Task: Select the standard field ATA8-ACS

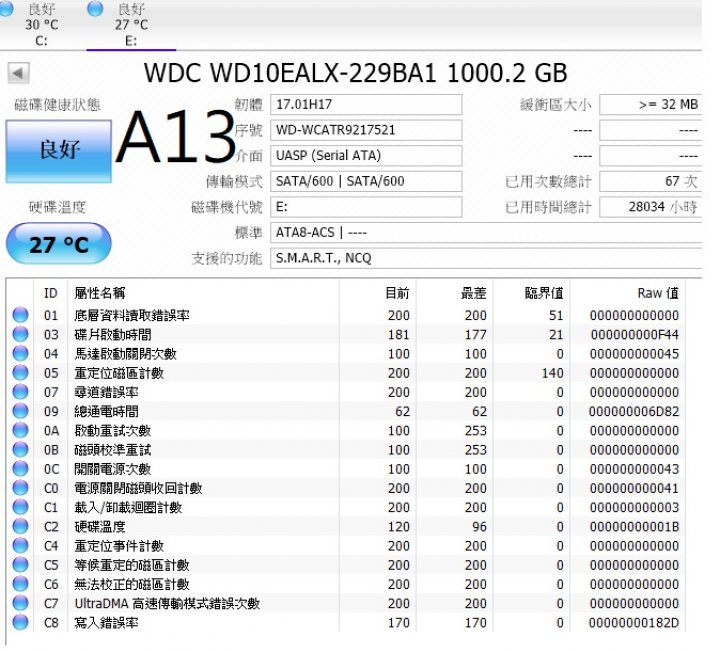Action: 486,232
